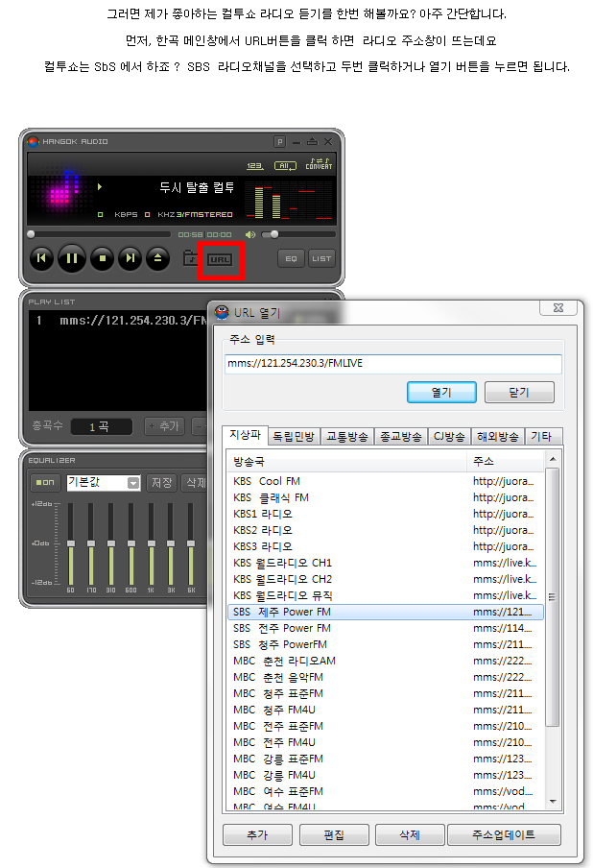
Task: Select KBS 클래식 FM station
Action: click(x=386, y=497)
